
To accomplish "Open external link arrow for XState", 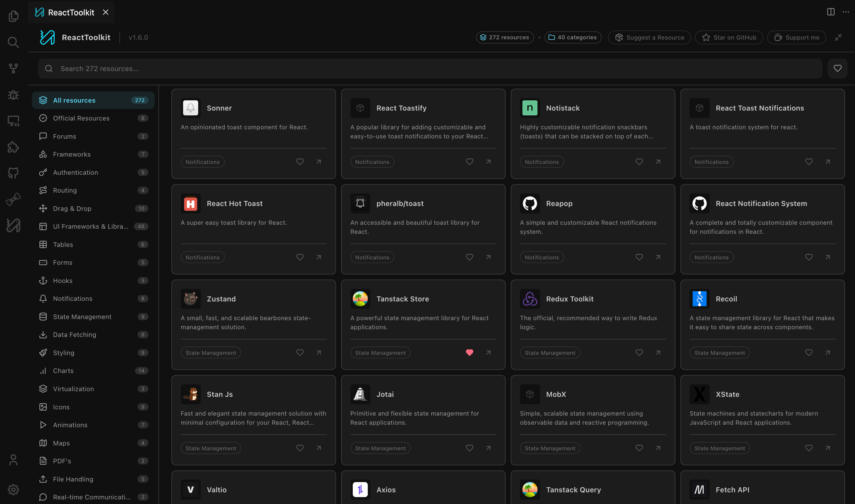I will (x=828, y=448).
